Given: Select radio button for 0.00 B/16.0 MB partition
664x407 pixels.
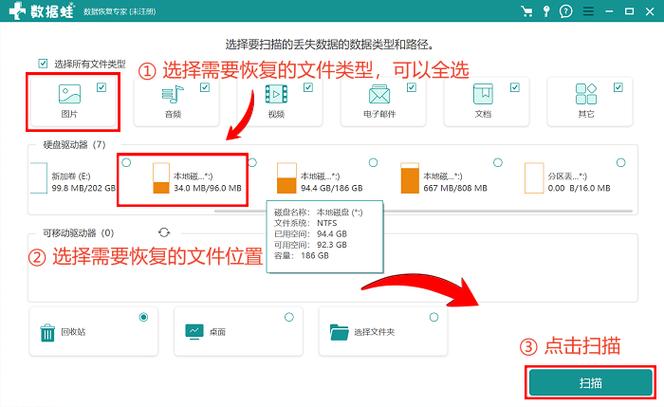Looking at the screenshot, I should coord(621,163).
